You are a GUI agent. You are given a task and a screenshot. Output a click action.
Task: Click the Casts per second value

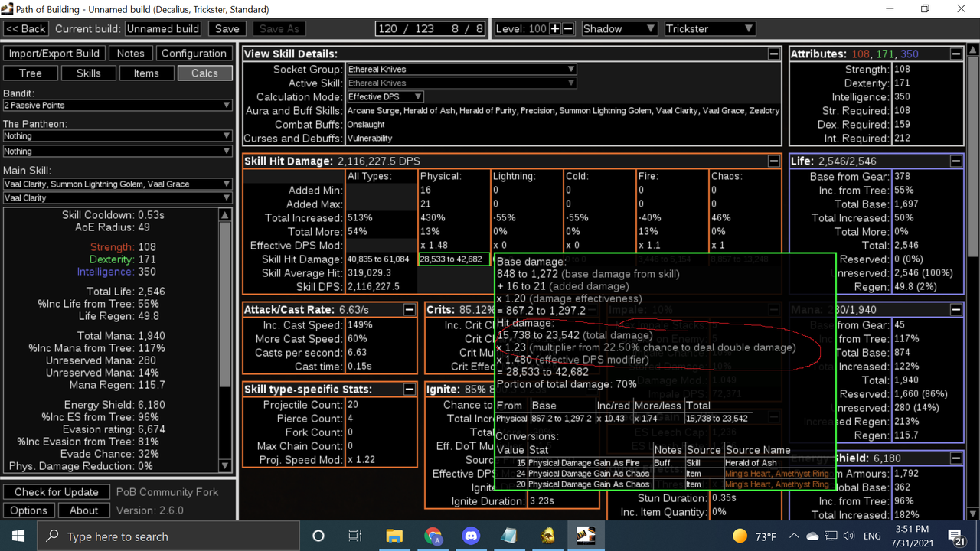point(380,353)
